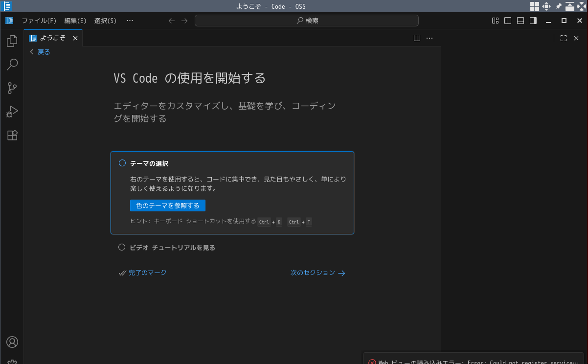Open the Manage gear at bottom-left
The height and width of the screenshot is (364, 588).
pos(12,362)
